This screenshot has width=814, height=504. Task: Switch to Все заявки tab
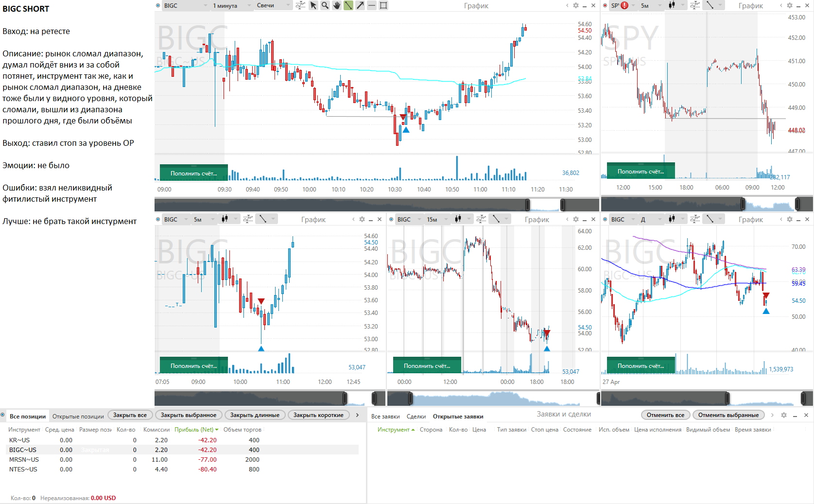385,416
